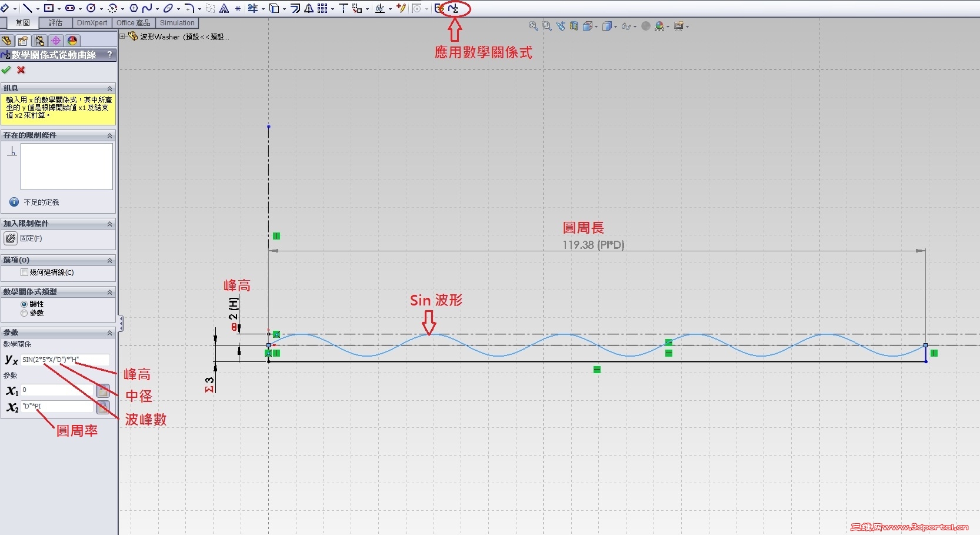The image size is (980, 535).
Task: Collapse the 選項(O) section
Action: point(109,260)
